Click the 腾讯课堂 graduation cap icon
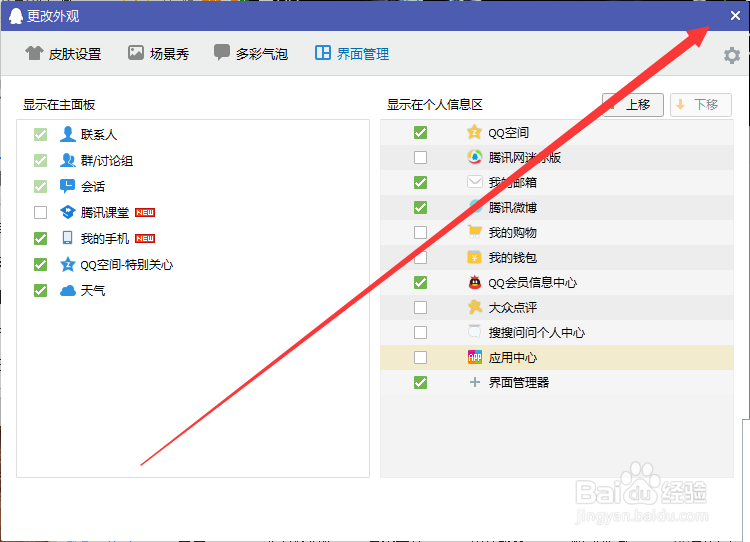The width and height of the screenshot is (750, 542). [x=67, y=212]
